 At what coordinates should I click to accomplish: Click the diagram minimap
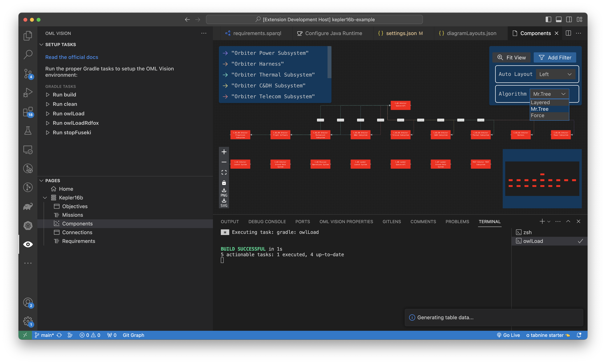542,179
